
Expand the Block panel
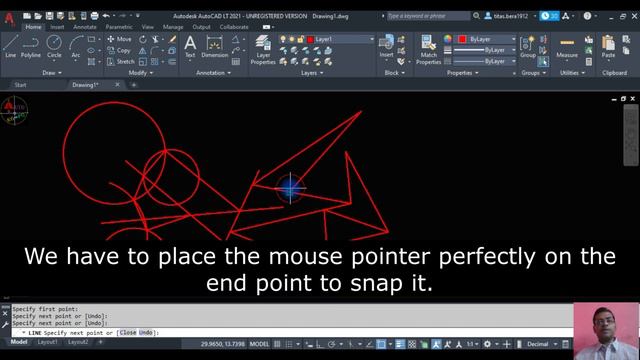[x=395, y=73]
